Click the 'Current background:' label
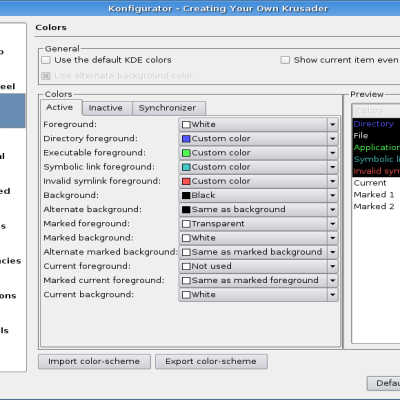The width and height of the screenshot is (400, 400). 89,295
